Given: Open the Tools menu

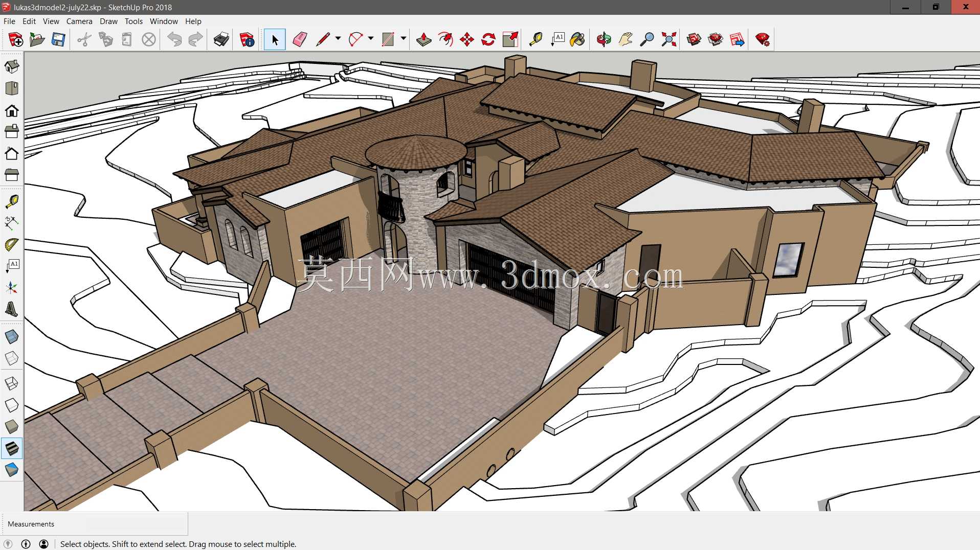Looking at the screenshot, I should pyautogui.click(x=133, y=21).
